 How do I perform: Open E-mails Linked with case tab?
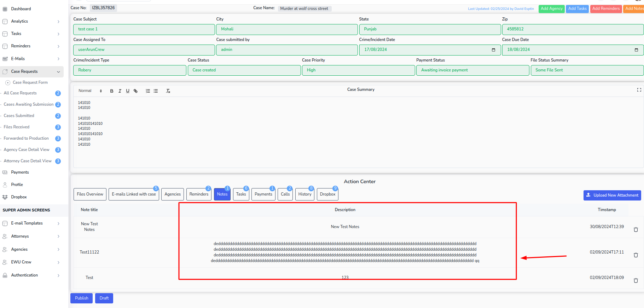point(134,194)
